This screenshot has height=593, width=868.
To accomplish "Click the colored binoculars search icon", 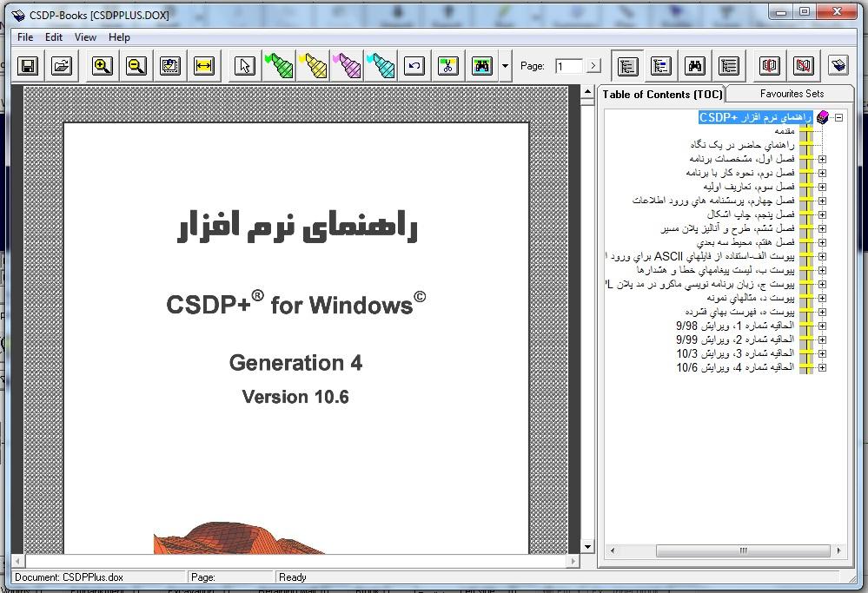I will pos(482,66).
